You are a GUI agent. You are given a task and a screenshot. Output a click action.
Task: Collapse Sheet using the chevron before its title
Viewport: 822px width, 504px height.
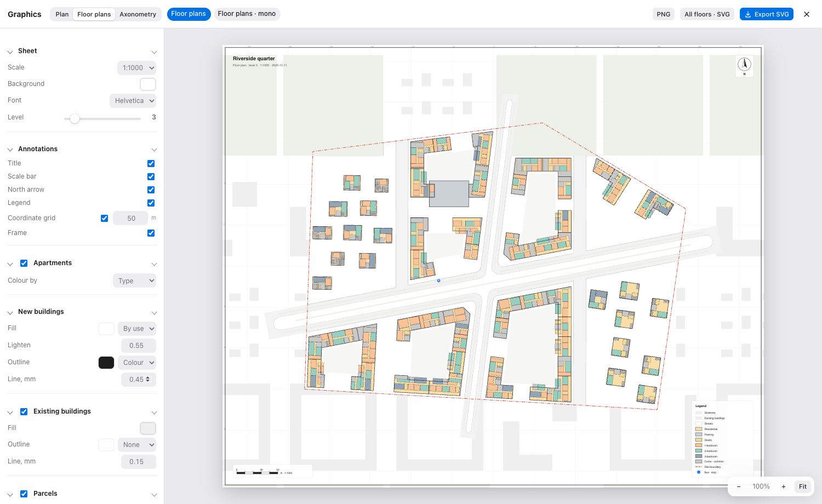tap(10, 52)
